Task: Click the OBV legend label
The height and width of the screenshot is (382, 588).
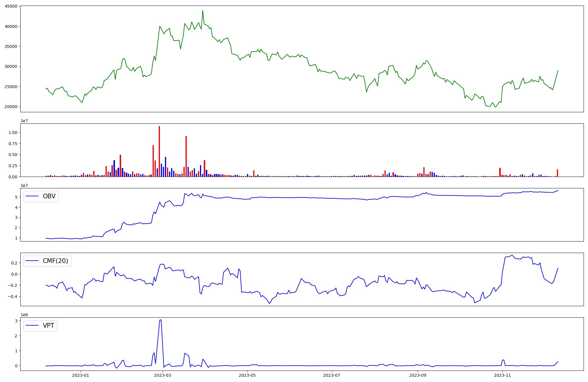Action: click(49, 196)
